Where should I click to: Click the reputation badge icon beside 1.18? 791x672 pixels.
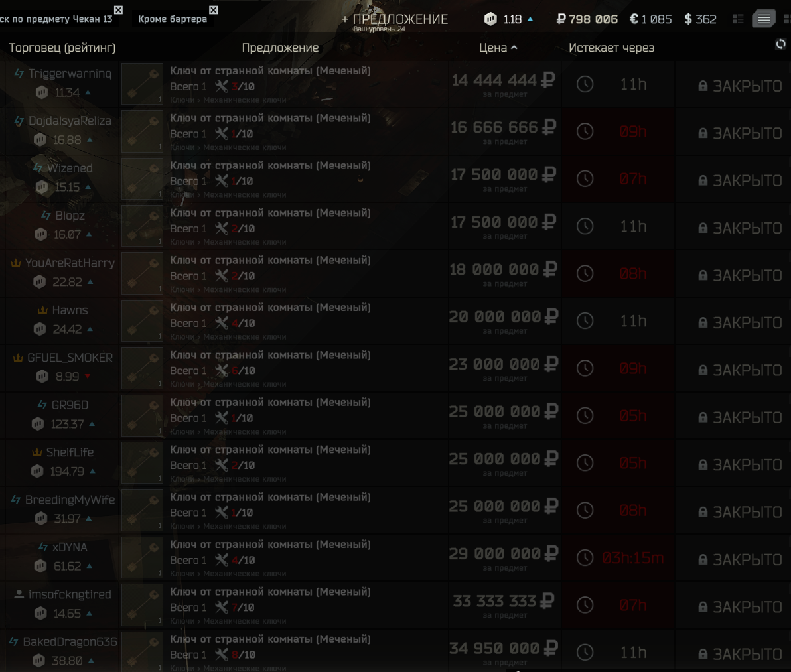click(x=490, y=19)
